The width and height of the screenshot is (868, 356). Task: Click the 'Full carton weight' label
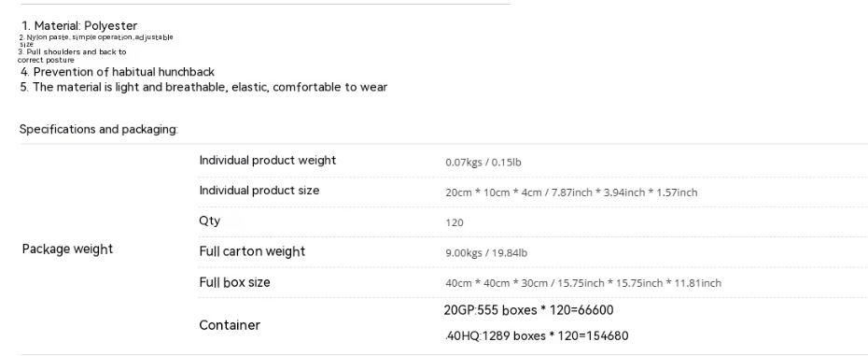coord(252,251)
